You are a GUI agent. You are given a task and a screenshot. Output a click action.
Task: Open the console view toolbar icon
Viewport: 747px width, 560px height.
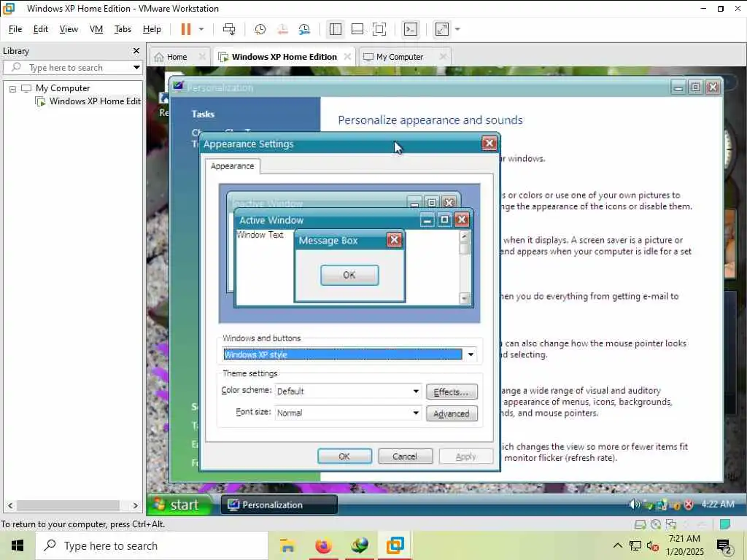(x=410, y=29)
